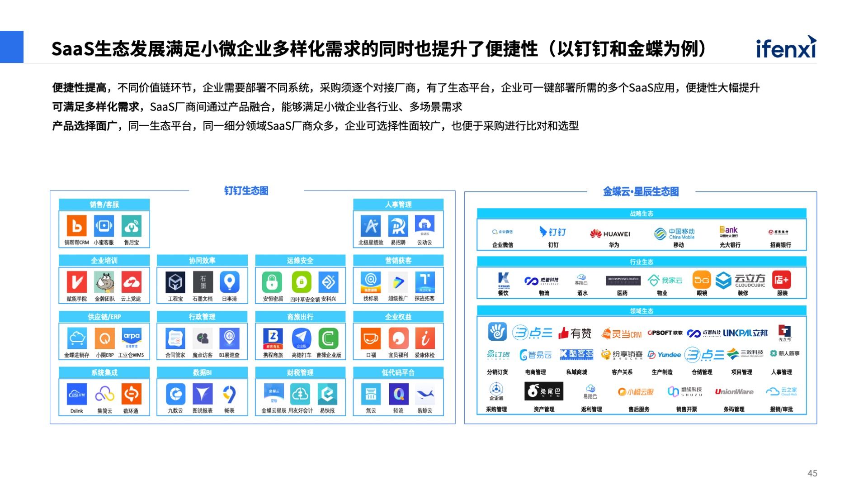Image resolution: width=868 pixels, height=495 pixels.
Task: Click the 氚云 icon
Action: click(371, 394)
